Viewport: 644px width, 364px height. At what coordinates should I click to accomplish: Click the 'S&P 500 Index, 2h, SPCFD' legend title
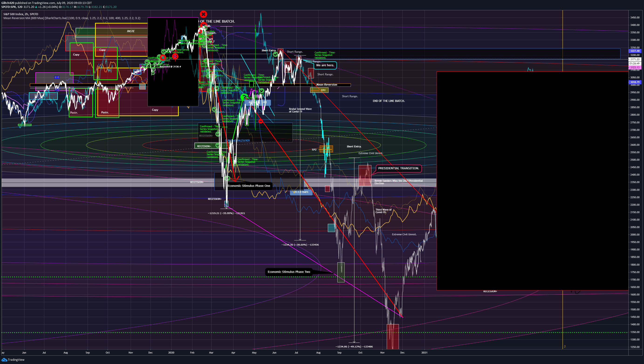pos(21,14)
